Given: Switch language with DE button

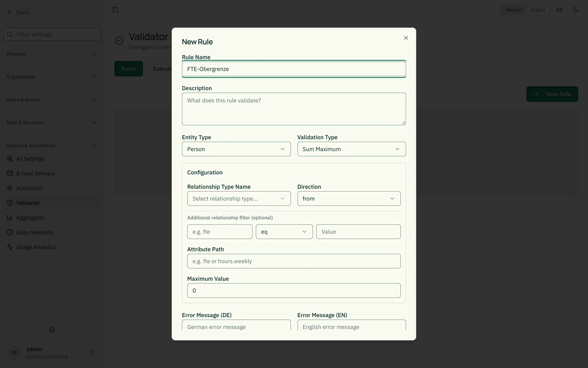Looking at the screenshot, I should [559, 10].
